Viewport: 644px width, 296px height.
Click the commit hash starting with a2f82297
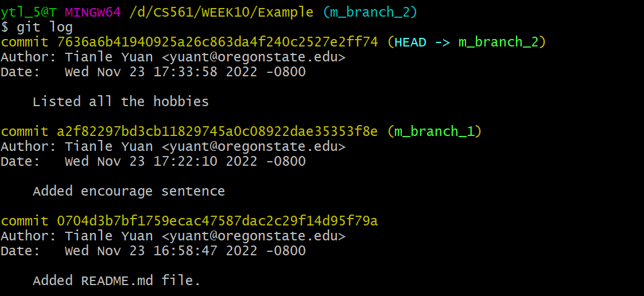tap(218, 131)
